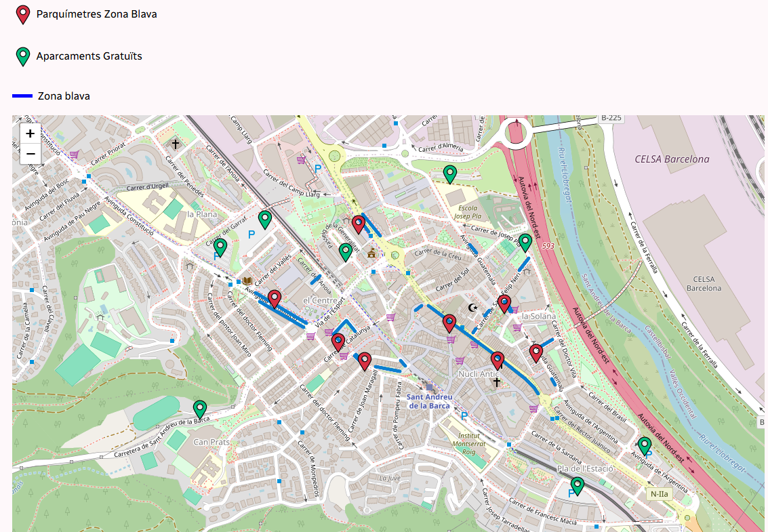
Task: Open green marker at la Plana parking lot
Action: click(265, 220)
